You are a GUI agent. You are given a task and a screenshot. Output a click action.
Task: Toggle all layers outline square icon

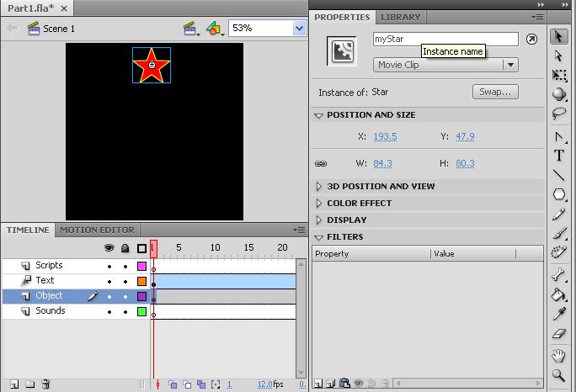point(141,248)
